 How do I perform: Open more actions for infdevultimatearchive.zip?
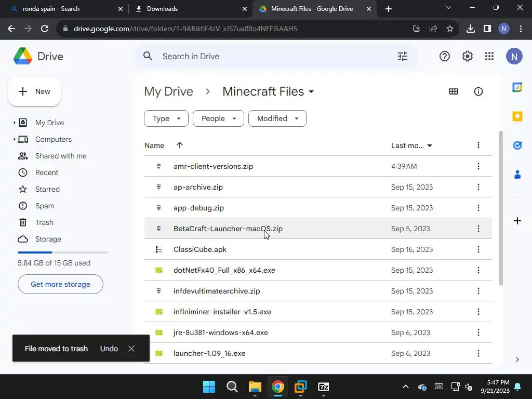478,291
